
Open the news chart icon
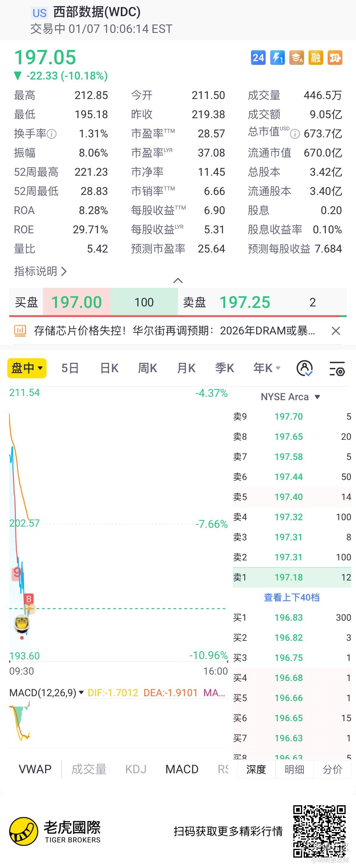[20, 330]
